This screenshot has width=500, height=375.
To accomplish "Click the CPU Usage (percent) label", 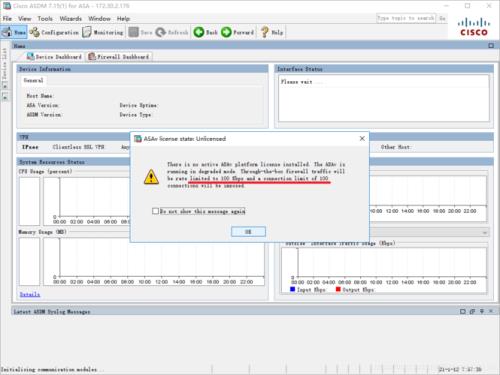I will 45,171.
